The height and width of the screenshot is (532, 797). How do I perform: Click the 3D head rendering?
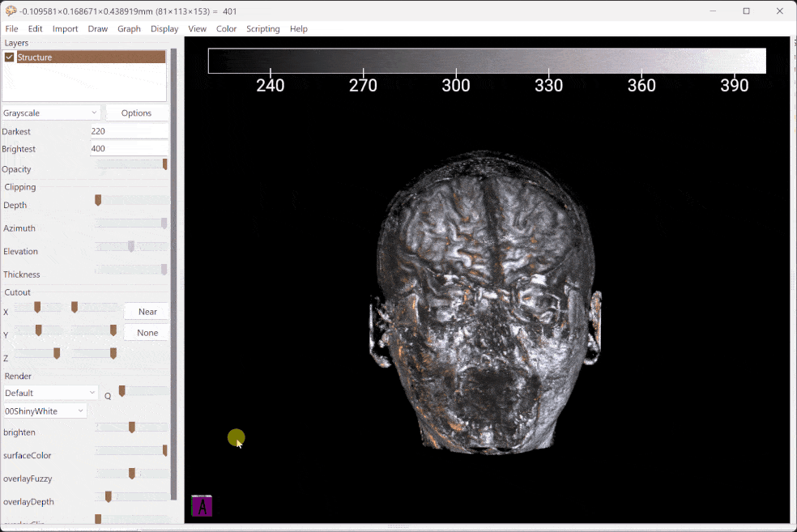485,304
